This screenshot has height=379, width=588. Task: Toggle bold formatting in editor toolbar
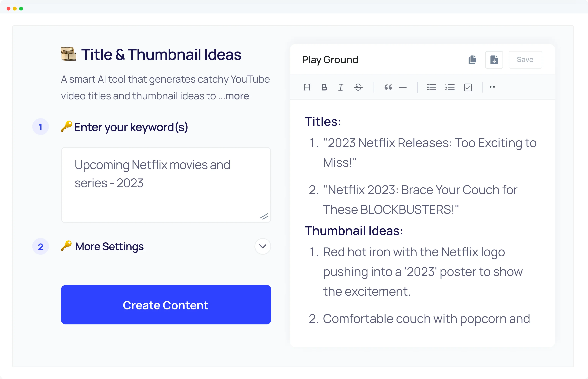(324, 87)
